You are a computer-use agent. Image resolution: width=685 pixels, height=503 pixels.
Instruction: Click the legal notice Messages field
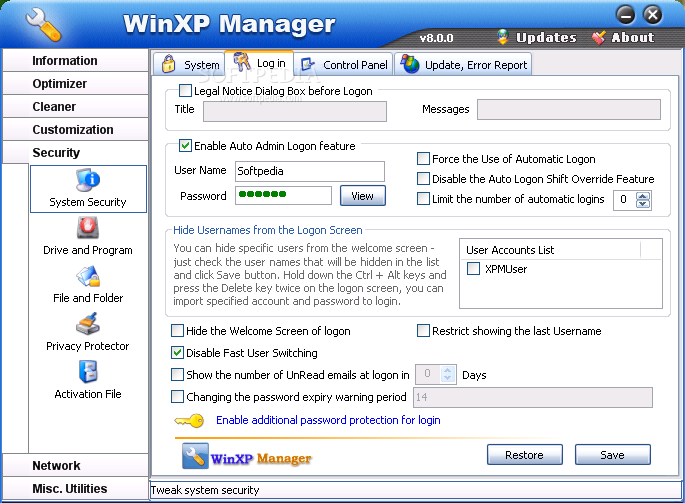(569, 109)
